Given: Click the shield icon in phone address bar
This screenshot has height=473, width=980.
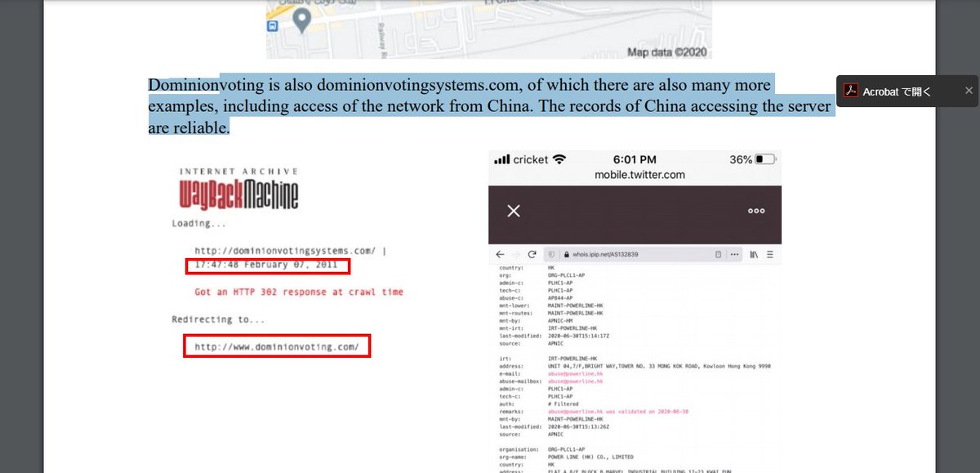Looking at the screenshot, I should tap(553, 255).
